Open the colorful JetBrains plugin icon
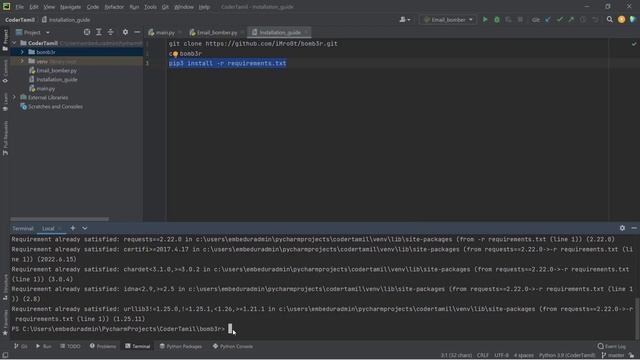640x360 pixels. point(633,20)
